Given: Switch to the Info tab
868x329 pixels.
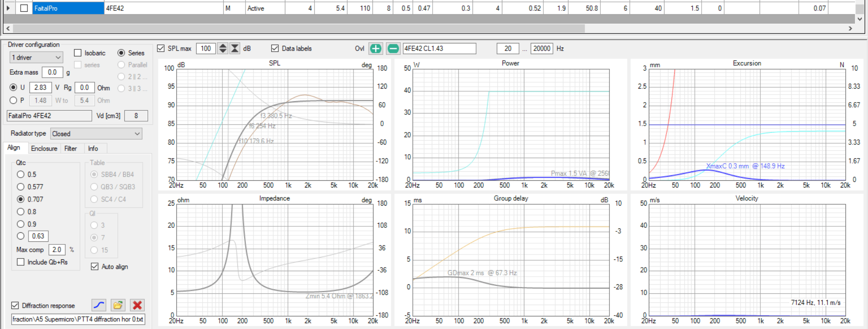Looking at the screenshot, I should pos(93,148).
